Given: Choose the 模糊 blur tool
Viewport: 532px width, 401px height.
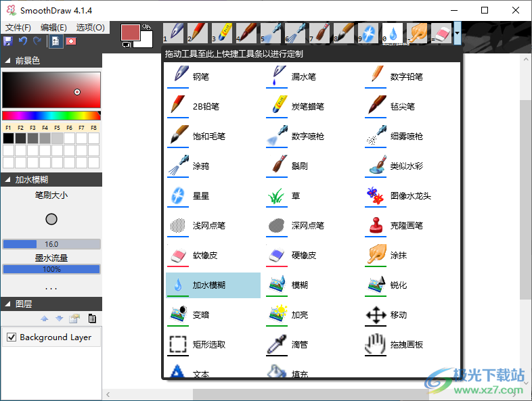Looking at the screenshot, I should 312,285.
